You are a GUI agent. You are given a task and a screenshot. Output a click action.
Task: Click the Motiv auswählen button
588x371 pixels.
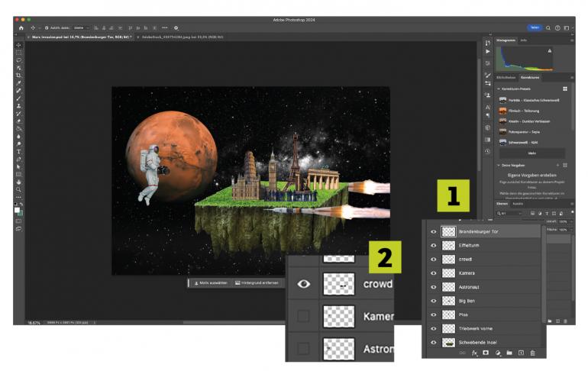[x=211, y=283]
